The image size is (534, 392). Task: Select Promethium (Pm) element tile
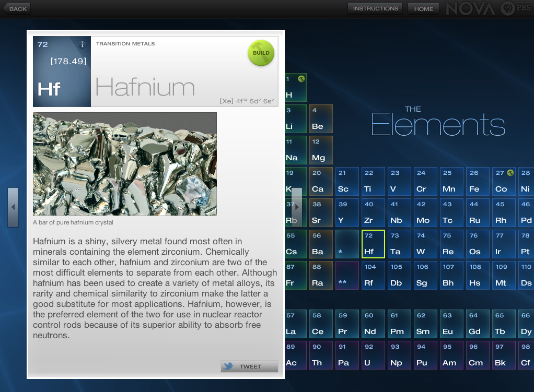[x=400, y=324]
